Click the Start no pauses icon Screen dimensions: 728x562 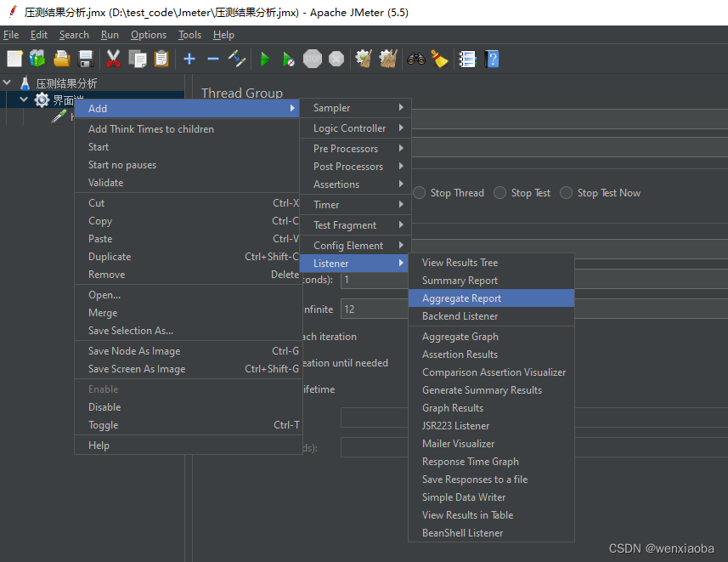pyautogui.click(x=288, y=59)
